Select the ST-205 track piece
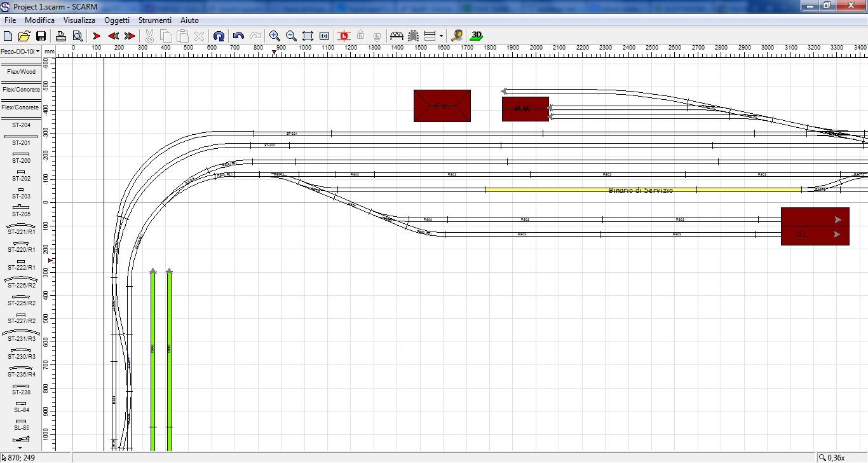The image size is (868, 463). [x=21, y=211]
